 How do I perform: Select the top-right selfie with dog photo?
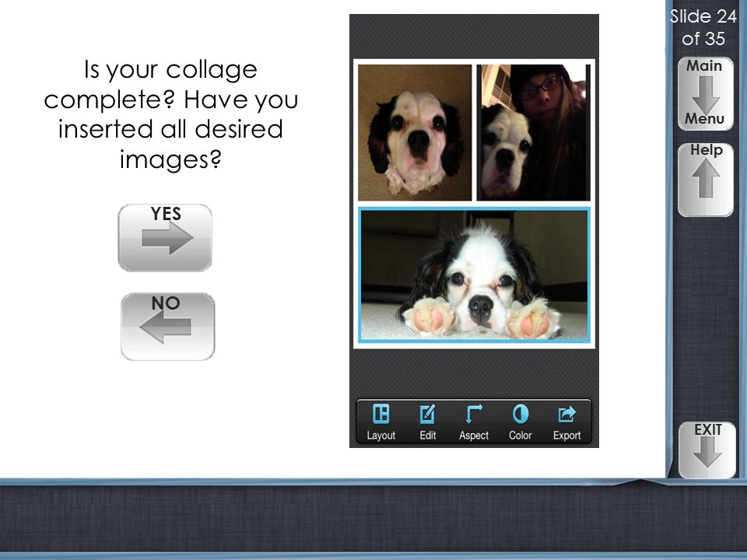click(534, 132)
